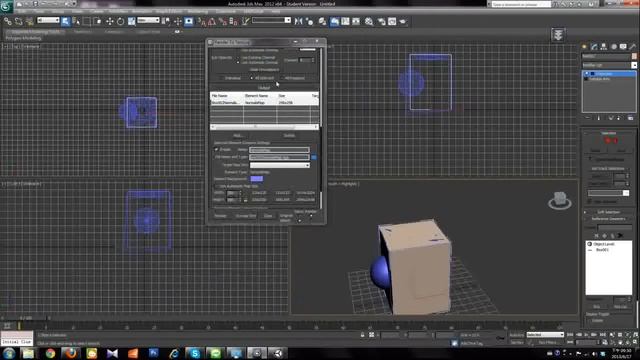Toggle the Angle Snap icon
The image size is (640, 360).
click(x=212, y=21)
